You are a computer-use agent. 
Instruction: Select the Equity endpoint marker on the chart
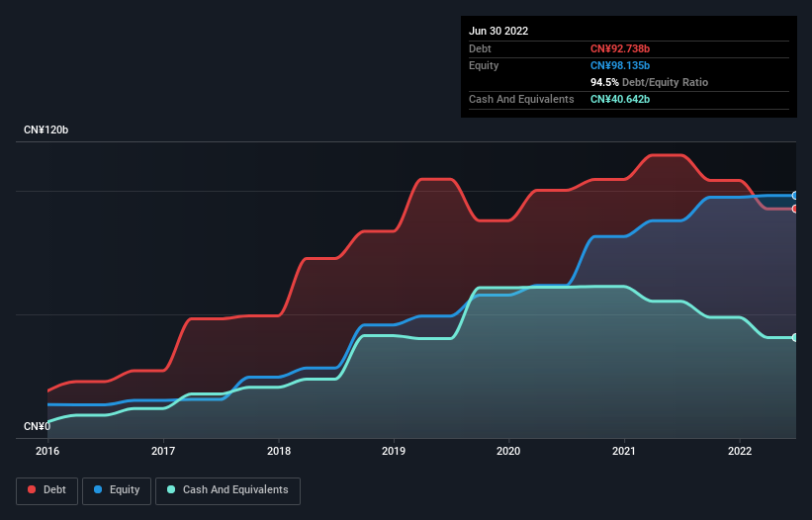pyautogui.click(x=795, y=196)
